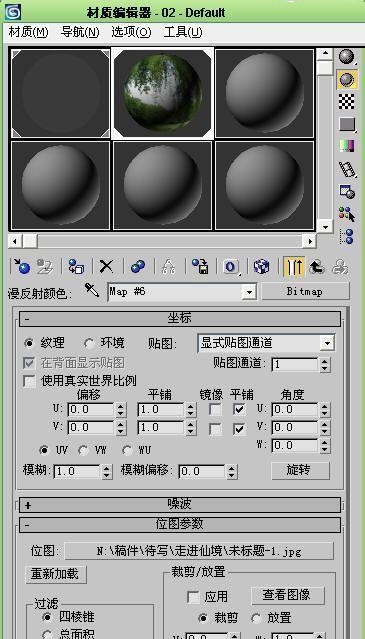Open the Map #6 name dropdown
This screenshot has height=639, width=365.
point(248,292)
